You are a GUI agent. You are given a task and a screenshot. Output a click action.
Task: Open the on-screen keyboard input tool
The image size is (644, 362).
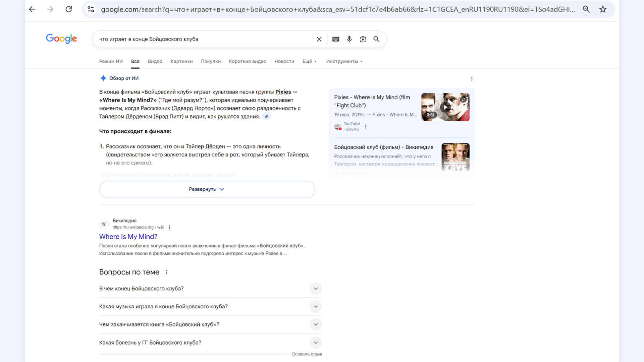[x=336, y=39]
